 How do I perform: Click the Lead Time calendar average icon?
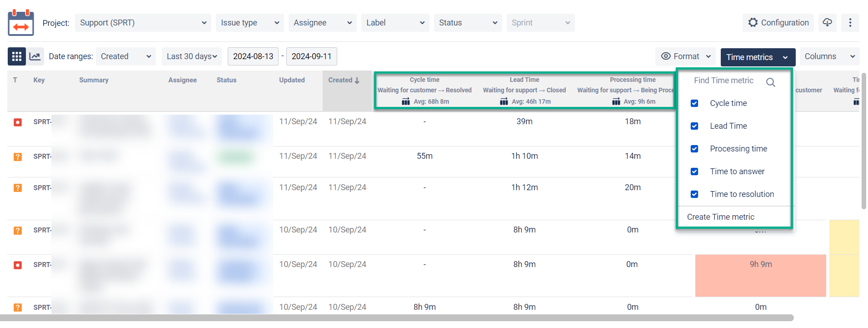pos(504,101)
